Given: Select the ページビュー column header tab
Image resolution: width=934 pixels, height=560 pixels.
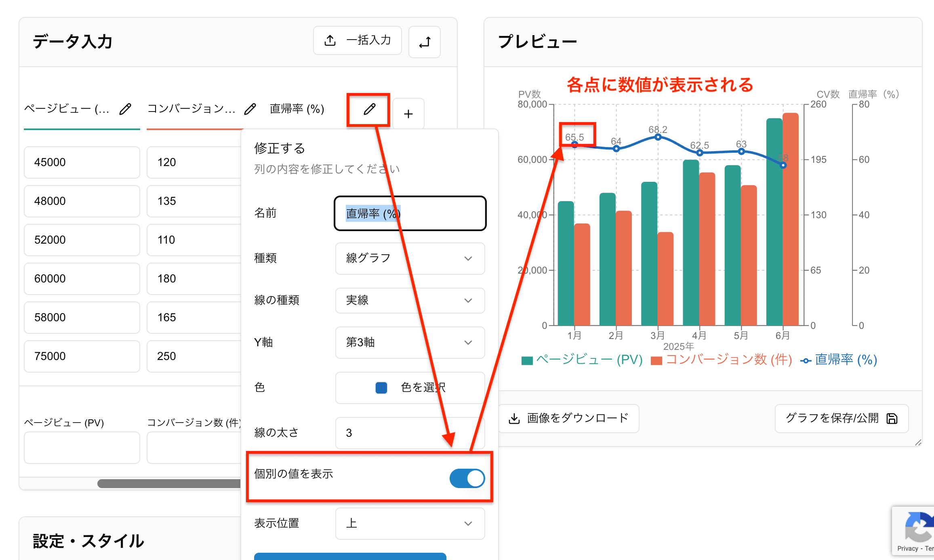Looking at the screenshot, I should 67,108.
